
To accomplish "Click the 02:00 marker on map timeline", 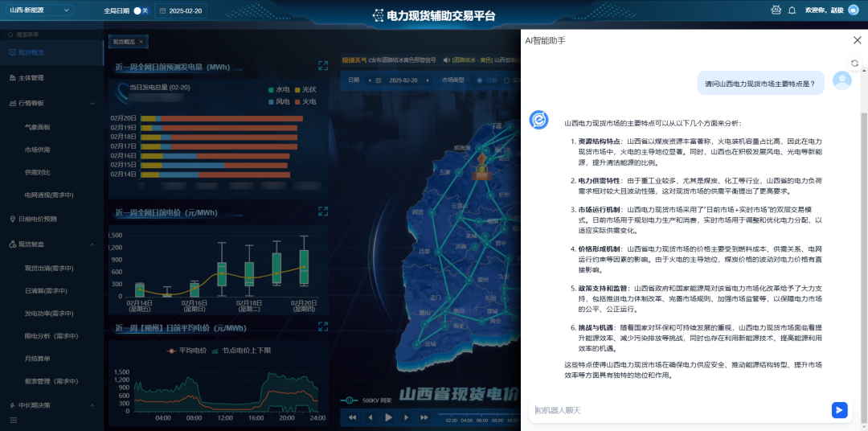I will pos(452,421).
